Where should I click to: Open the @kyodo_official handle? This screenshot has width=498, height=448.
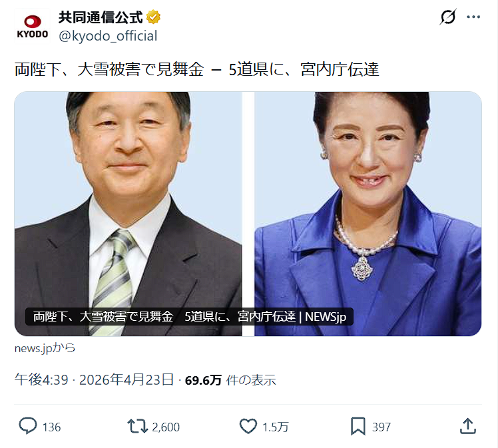[108, 36]
